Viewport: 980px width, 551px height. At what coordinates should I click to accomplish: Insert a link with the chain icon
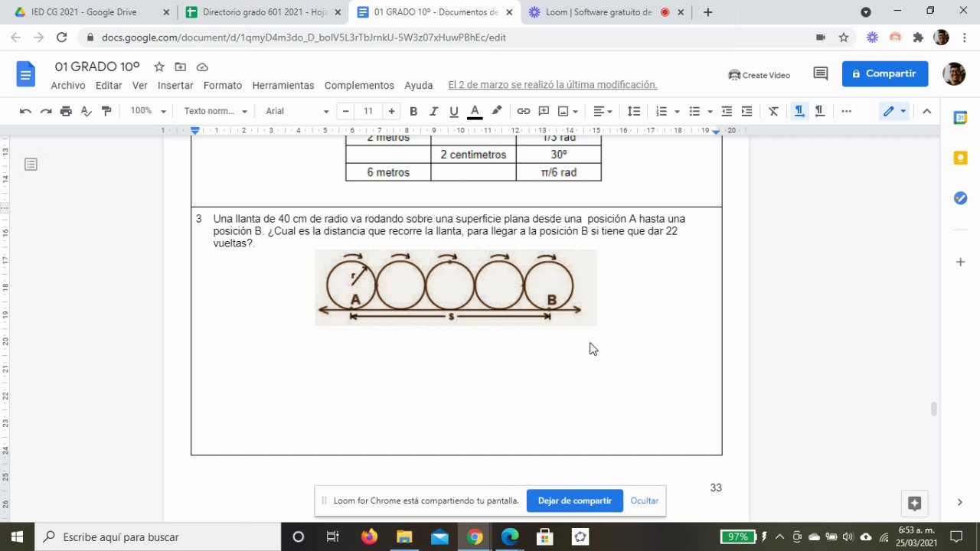click(x=524, y=111)
